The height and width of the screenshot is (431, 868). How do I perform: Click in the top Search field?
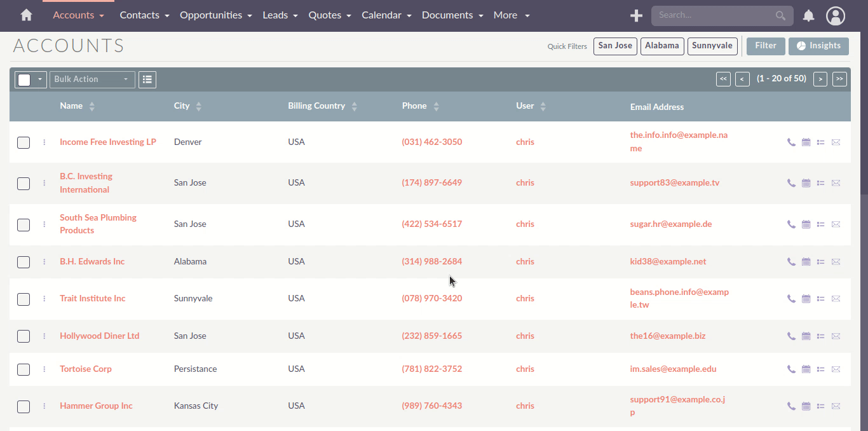click(715, 15)
